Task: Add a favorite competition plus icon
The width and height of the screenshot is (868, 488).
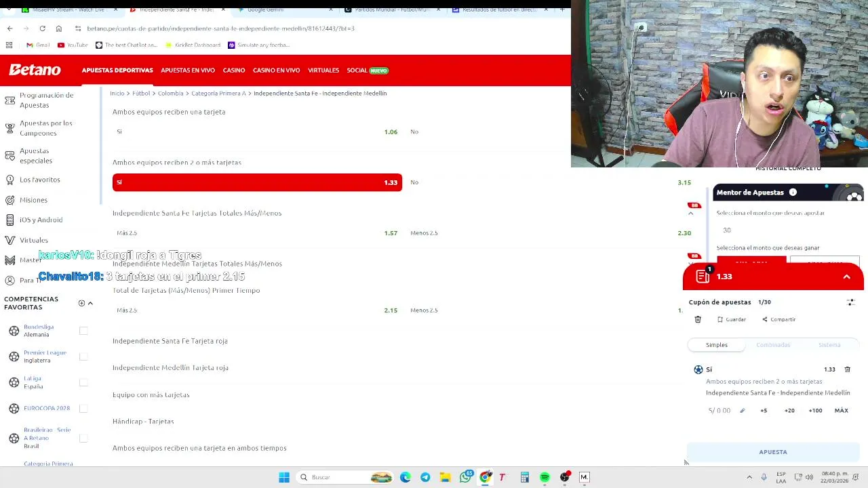Action: 81,303
